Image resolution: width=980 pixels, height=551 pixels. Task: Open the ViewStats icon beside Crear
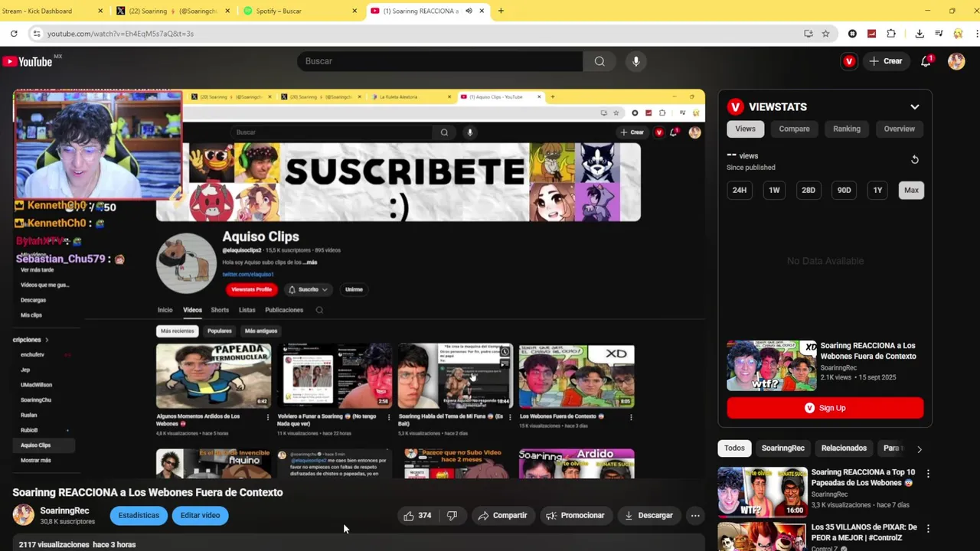[849, 61]
